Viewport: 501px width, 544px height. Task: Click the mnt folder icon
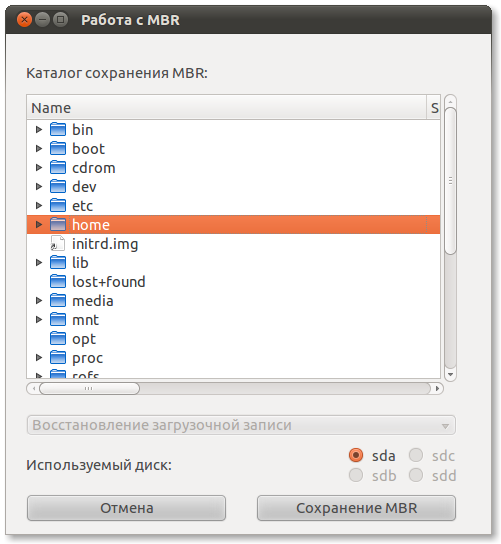[58, 320]
